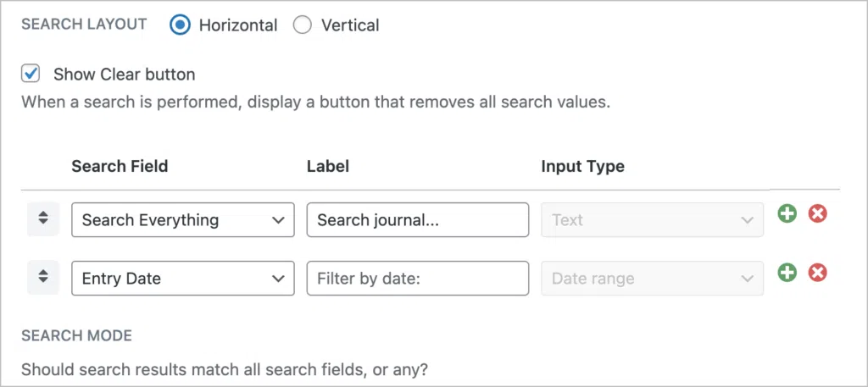Click the reorder handle of Entry Date row
This screenshot has height=387, width=868.
(43, 278)
